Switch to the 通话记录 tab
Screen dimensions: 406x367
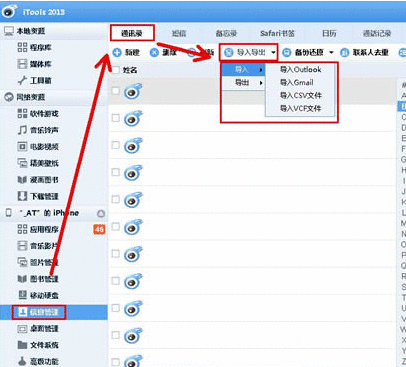377,33
